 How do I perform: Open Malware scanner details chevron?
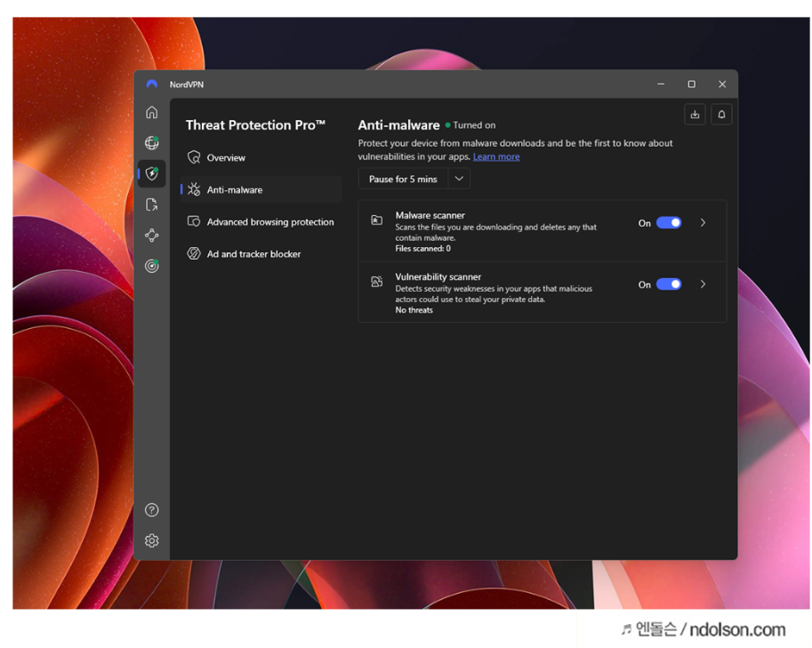pos(703,222)
